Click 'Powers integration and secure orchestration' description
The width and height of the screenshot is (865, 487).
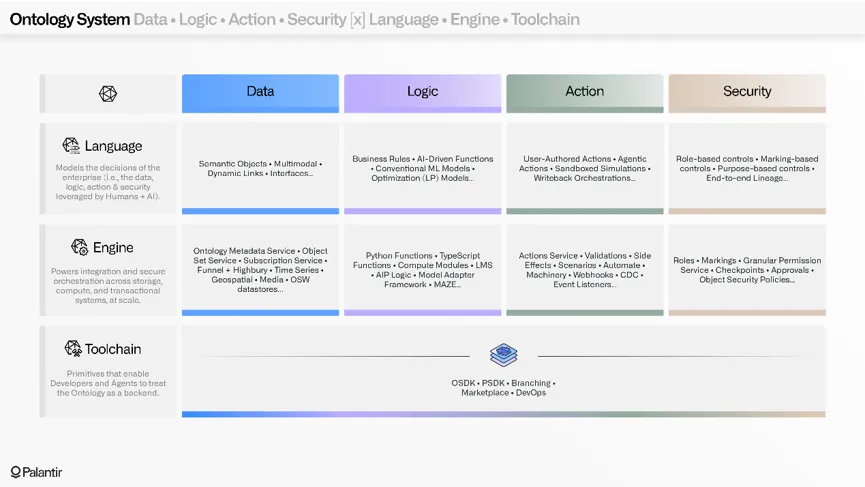coord(108,286)
